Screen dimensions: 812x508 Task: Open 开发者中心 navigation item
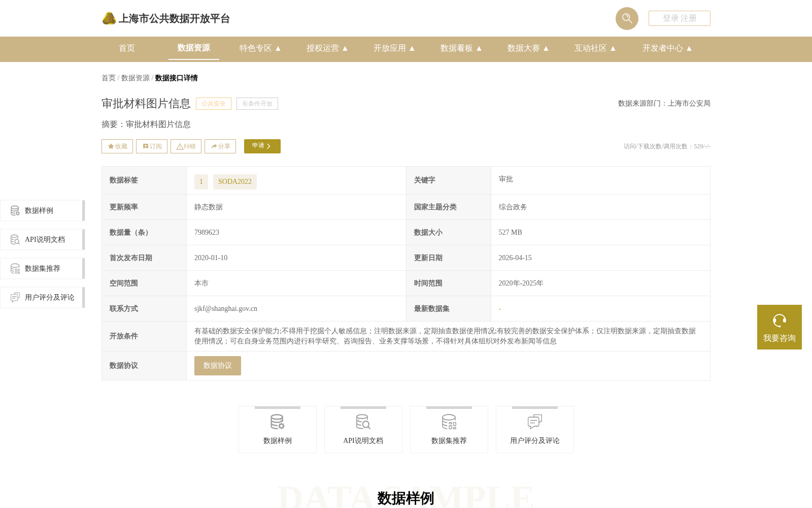[x=663, y=48]
